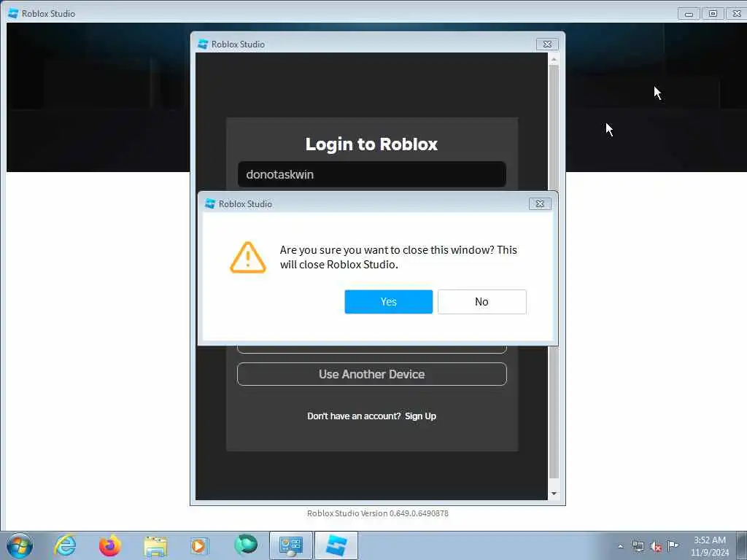Viewport: 747px width, 560px height.
Task: Click the login window scrollbar up arrow
Action: click(x=554, y=59)
